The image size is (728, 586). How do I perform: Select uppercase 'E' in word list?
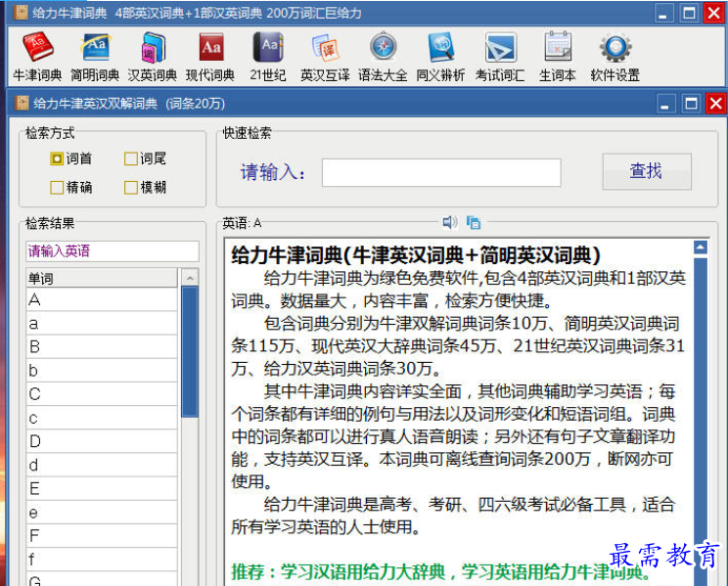(x=102, y=489)
